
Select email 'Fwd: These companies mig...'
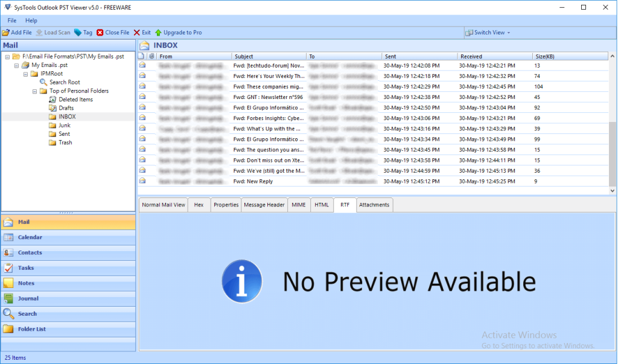pyautogui.click(x=373, y=86)
